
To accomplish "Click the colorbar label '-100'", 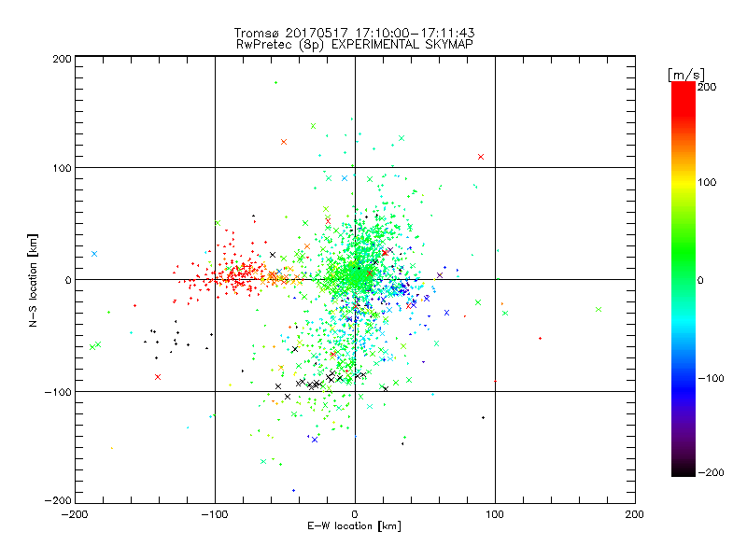I will 711,379.
